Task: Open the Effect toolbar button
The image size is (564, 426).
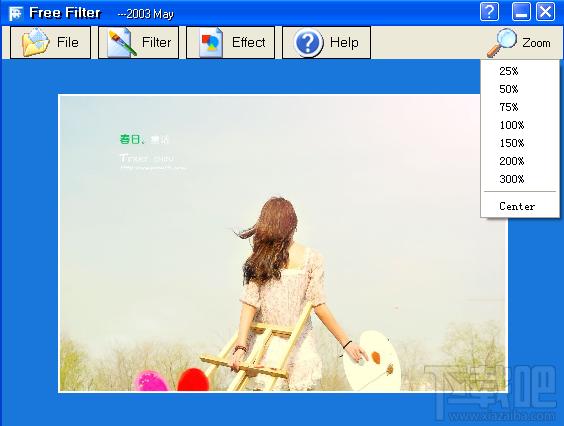Action: coord(231,42)
